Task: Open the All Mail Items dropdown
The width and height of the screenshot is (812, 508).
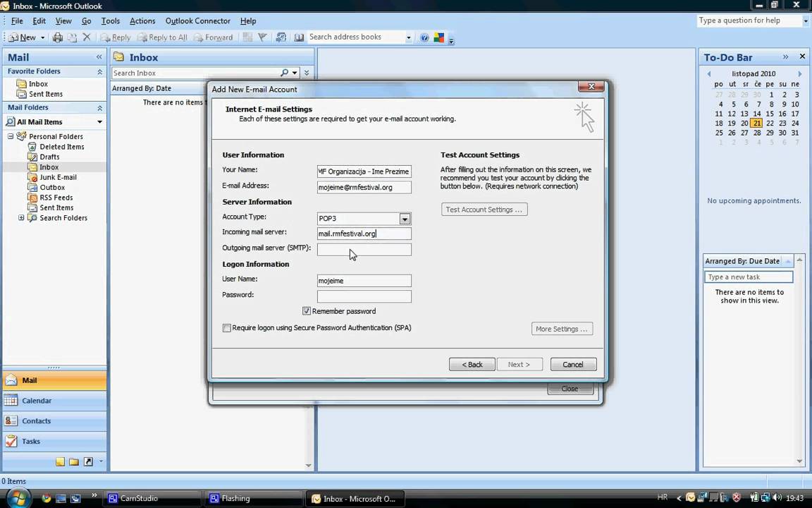Action: click(99, 122)
